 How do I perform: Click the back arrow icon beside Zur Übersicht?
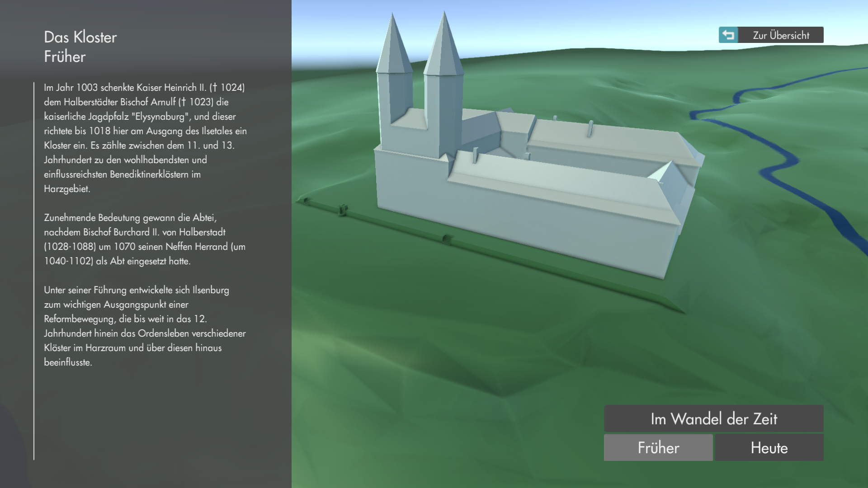(728, 35)
